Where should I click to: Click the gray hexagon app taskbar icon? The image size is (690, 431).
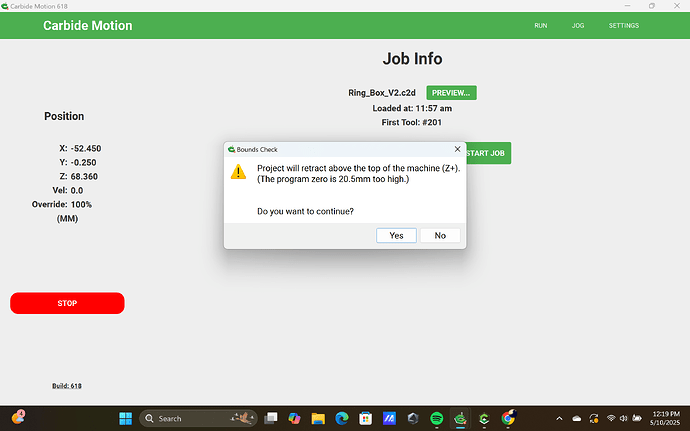pyautogui.click(x=413, y=418)
